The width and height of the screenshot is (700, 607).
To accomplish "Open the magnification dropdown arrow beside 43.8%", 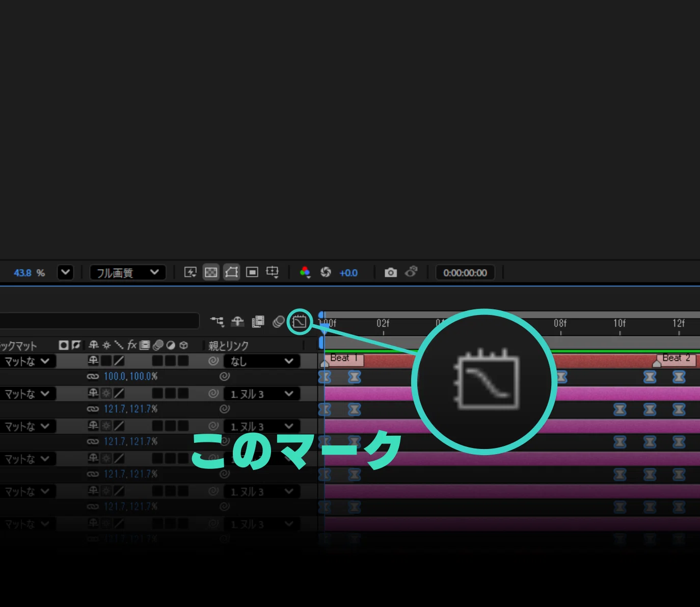I will [x=65, y=272].
